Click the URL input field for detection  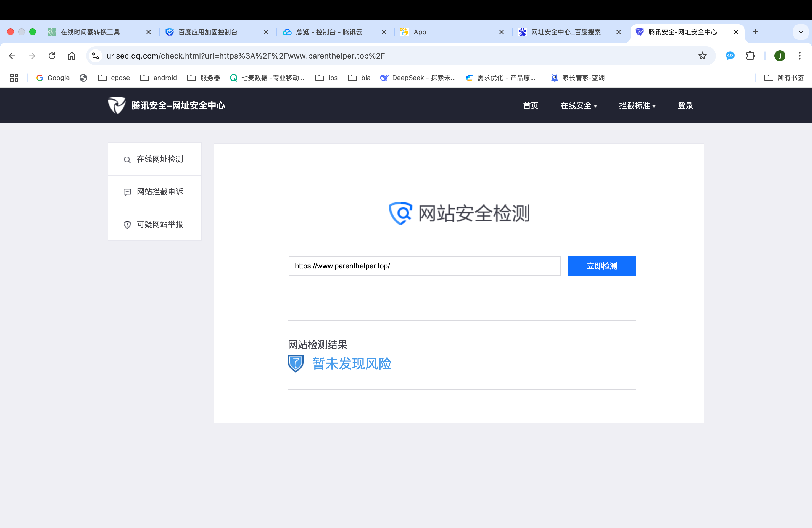[424, 266]
